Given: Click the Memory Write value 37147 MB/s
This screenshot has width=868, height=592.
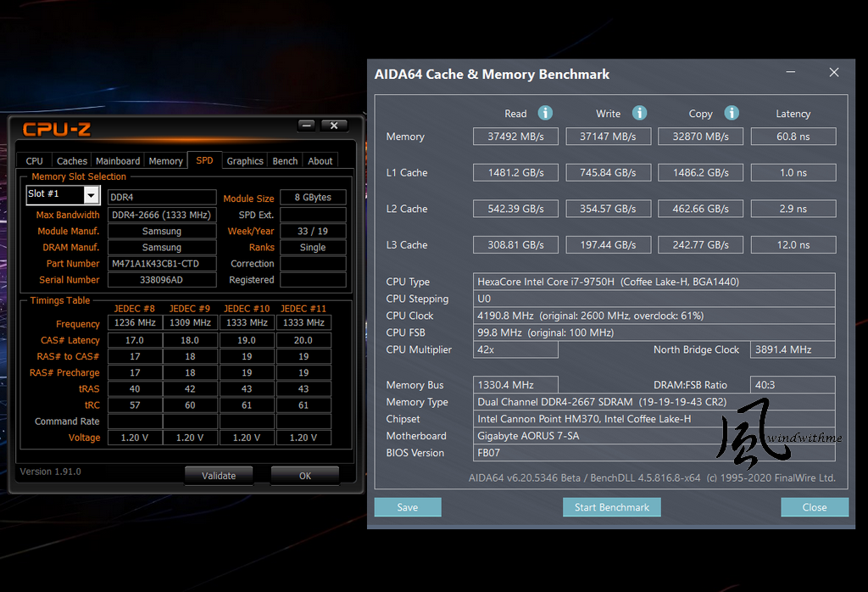Looking at the screenshot, I should coord(608,137).
